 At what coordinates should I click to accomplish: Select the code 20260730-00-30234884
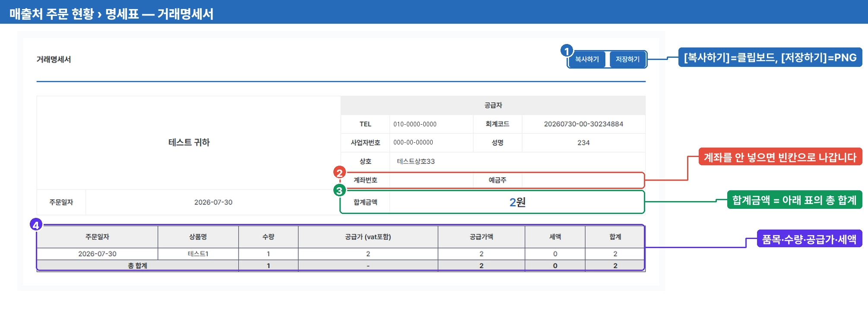(583, 124)
